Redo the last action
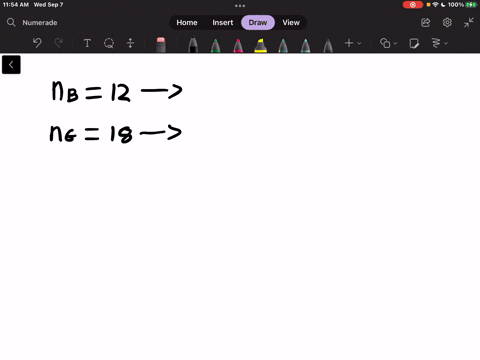 (x=59, y=43)
